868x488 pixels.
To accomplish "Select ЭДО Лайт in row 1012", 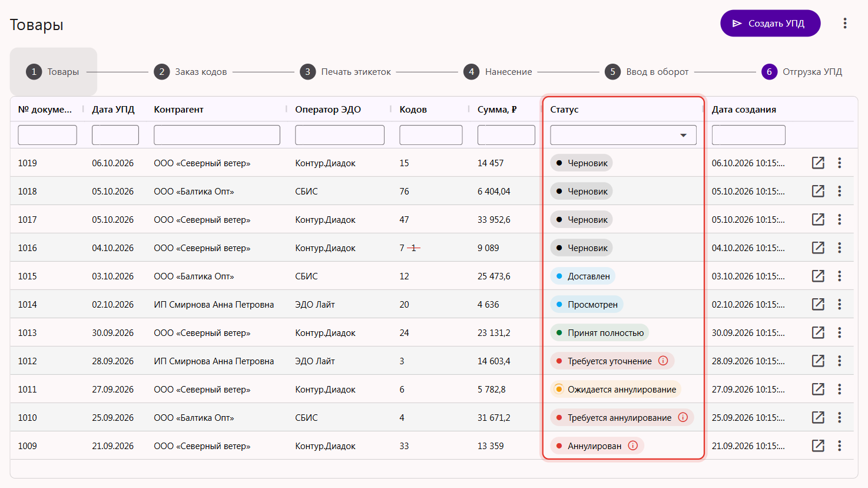I will (315, 361).
